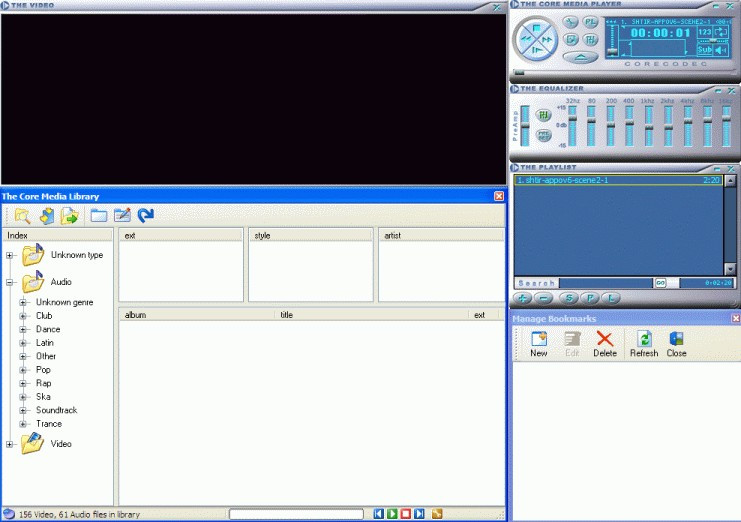Click the volume slider in the player display
The image size is (741, 522).
coord(612,40)
